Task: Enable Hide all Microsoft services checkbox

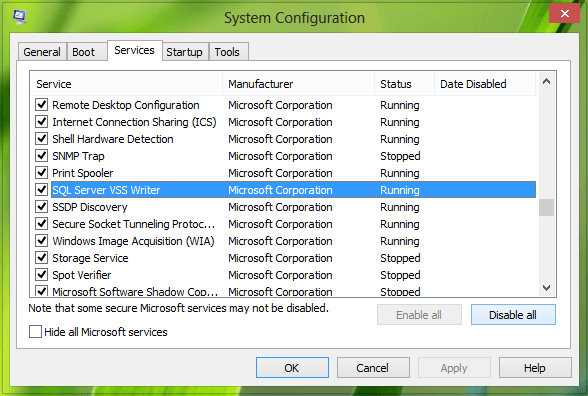Action: point(35,332)
